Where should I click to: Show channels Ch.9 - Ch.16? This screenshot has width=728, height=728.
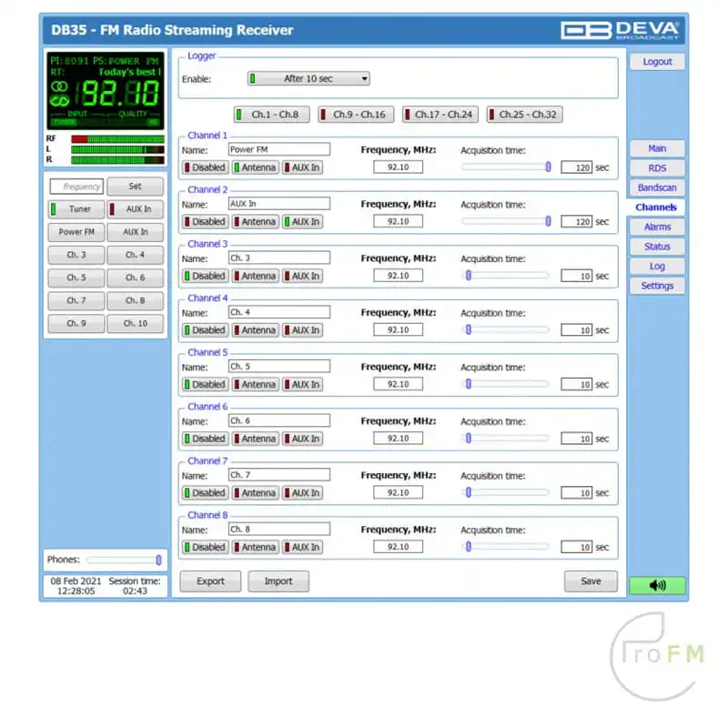[354, 115]
